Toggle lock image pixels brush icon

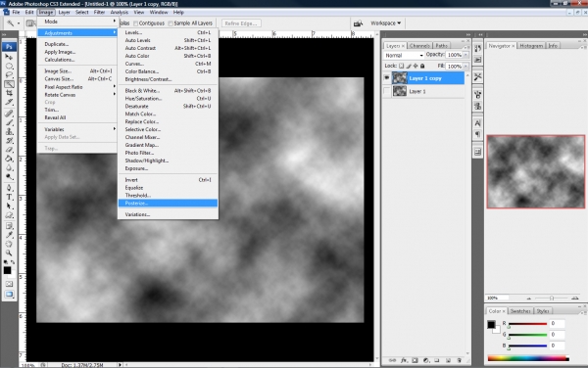(x=409, y=66)
